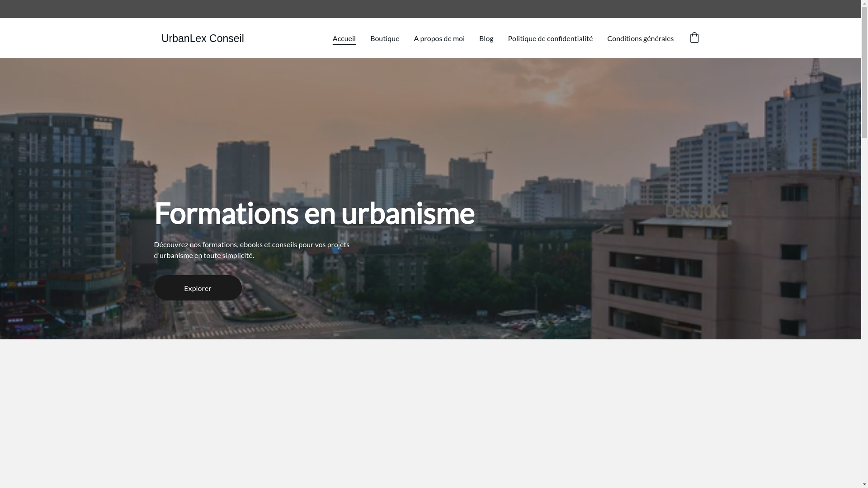This screenshot has height=488, width=868.
Task: Open the shopping bag cart icon
Action: point(694,38)
